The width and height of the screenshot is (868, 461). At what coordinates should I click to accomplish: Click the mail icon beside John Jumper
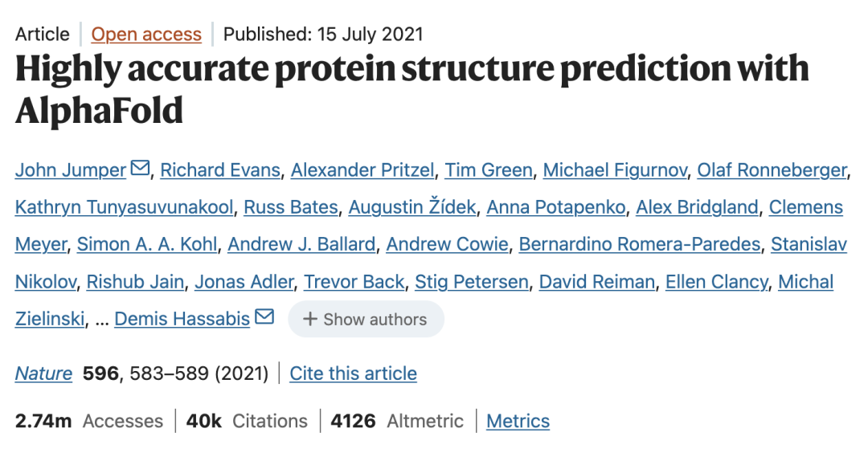pyautogui.click(x=140, y=169)
